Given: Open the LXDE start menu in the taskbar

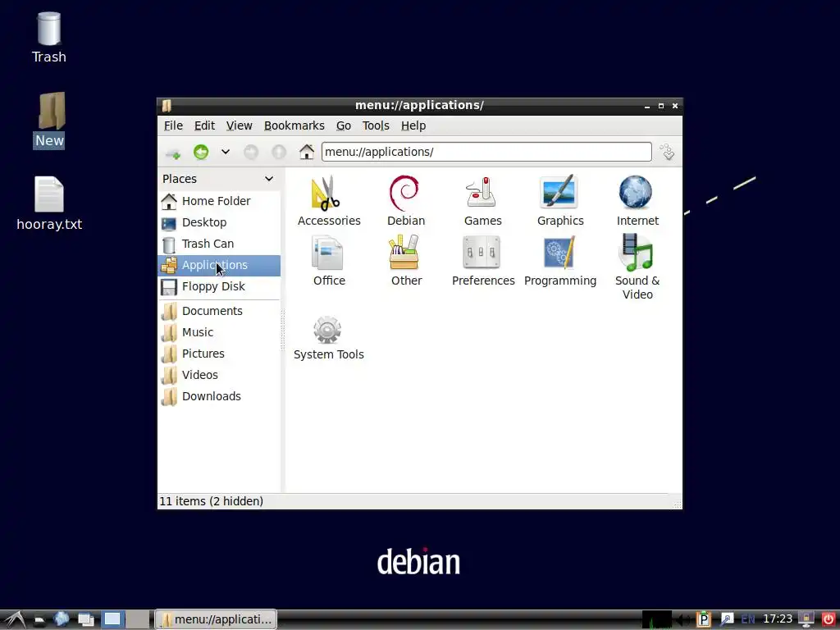Looking at the screenshot, I should point(15,620).
